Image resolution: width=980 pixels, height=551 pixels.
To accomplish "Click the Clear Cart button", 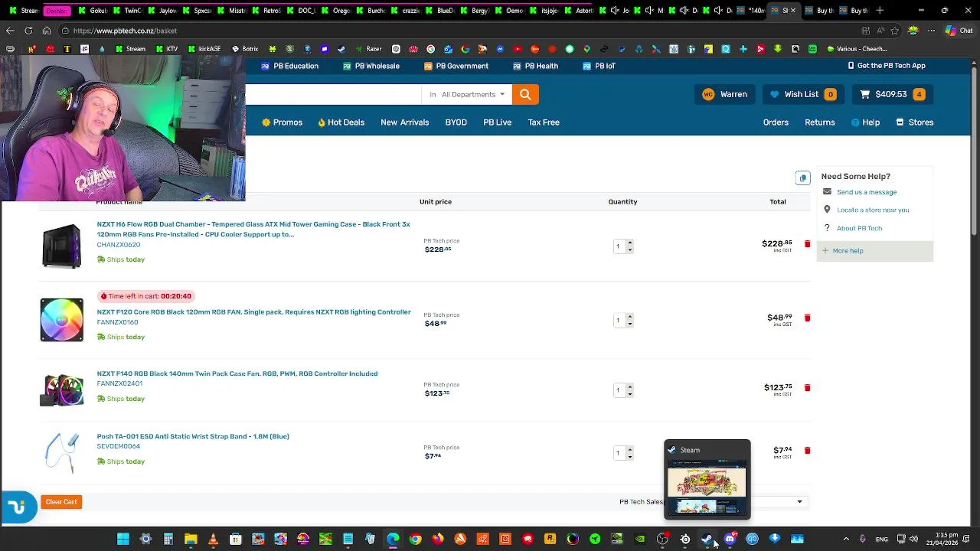I will 61,502.
